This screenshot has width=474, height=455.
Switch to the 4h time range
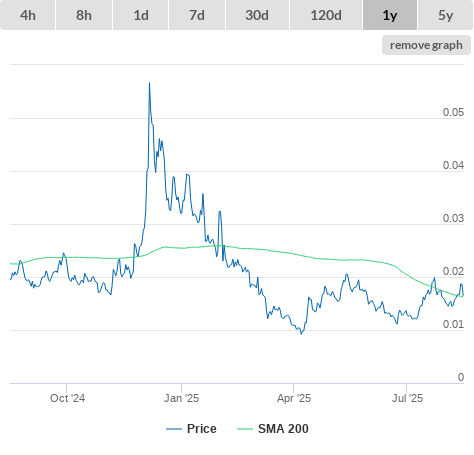28,15
